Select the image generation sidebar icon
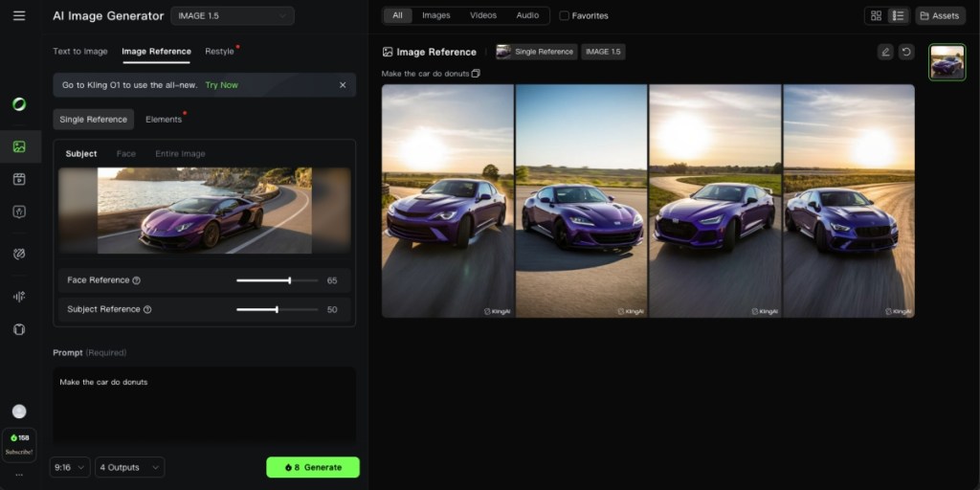 (x=19, y=146)
